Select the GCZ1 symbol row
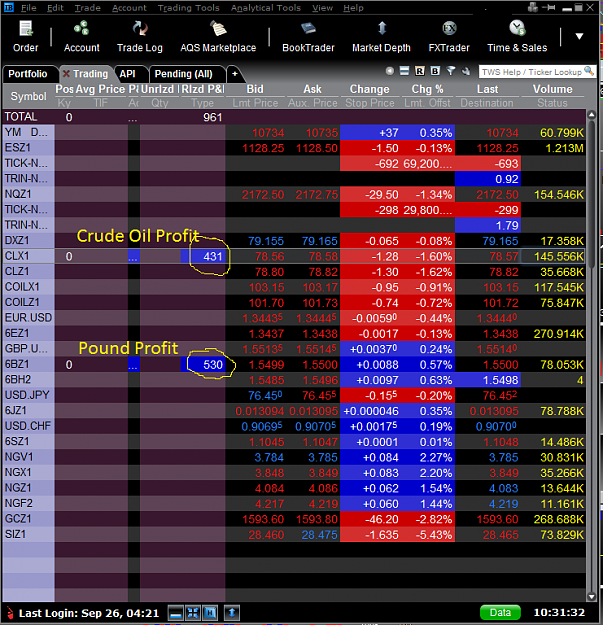The height and width of the screenshot is (625, 603). tap(28, 519)
